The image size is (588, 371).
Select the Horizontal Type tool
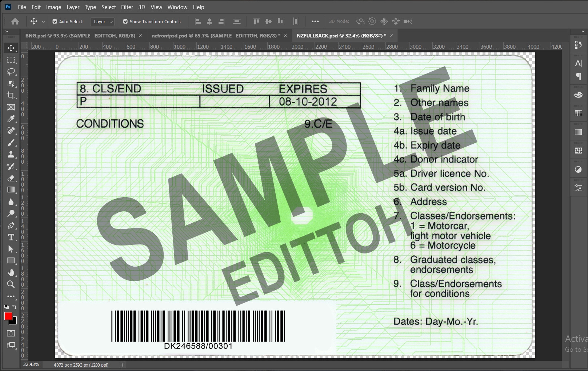tap(11, 237)
